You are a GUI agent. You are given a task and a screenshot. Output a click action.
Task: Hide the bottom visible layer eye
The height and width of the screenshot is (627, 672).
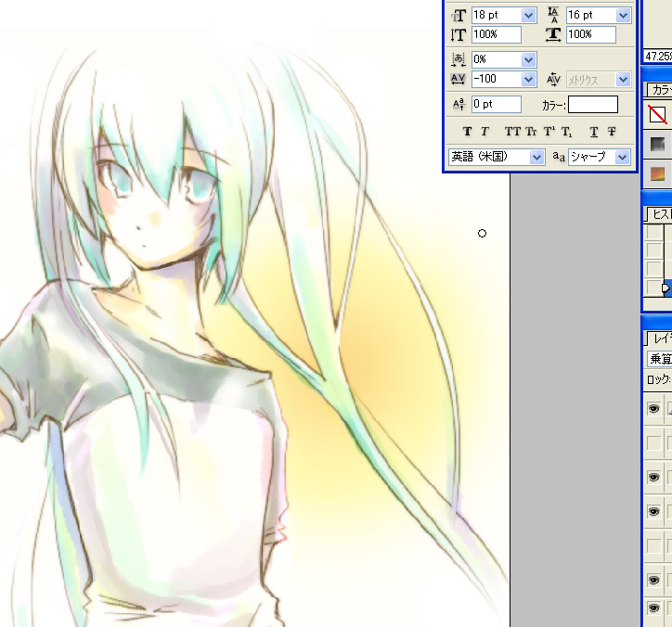click(654, 608)
